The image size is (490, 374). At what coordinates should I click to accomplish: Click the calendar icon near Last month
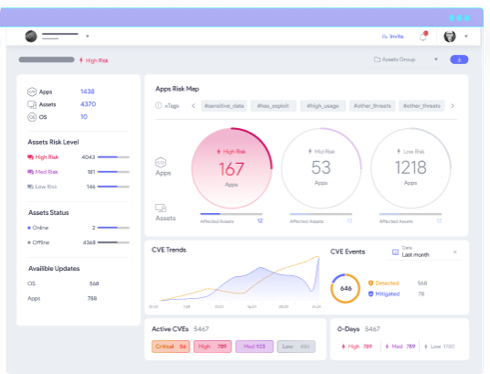[395, 252]
